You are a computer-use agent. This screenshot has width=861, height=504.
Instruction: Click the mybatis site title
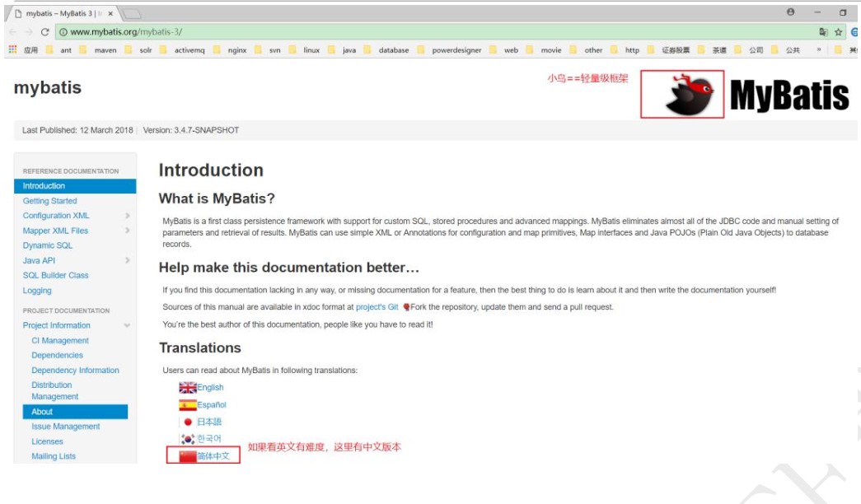48,87
